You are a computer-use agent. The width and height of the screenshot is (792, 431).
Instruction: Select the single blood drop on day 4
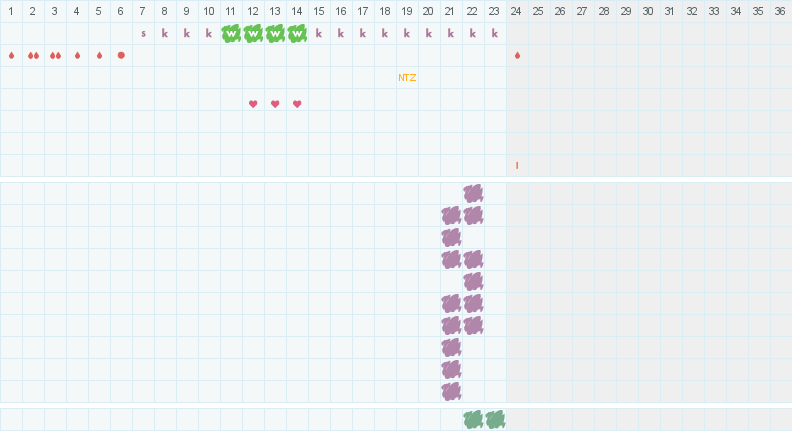(x=77, y=56)
